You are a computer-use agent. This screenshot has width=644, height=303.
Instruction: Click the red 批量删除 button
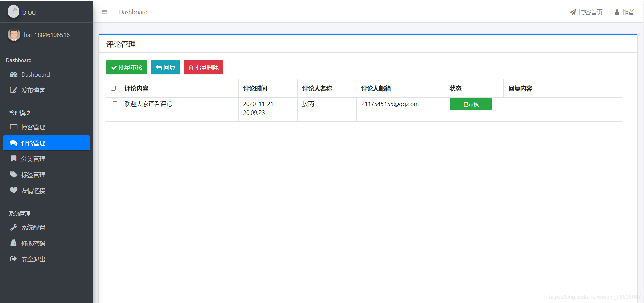tap(203, 67)
